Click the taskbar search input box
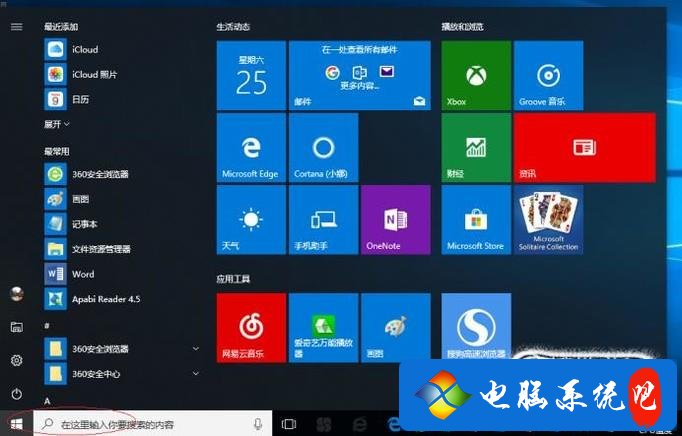 (x=153, y=423)
